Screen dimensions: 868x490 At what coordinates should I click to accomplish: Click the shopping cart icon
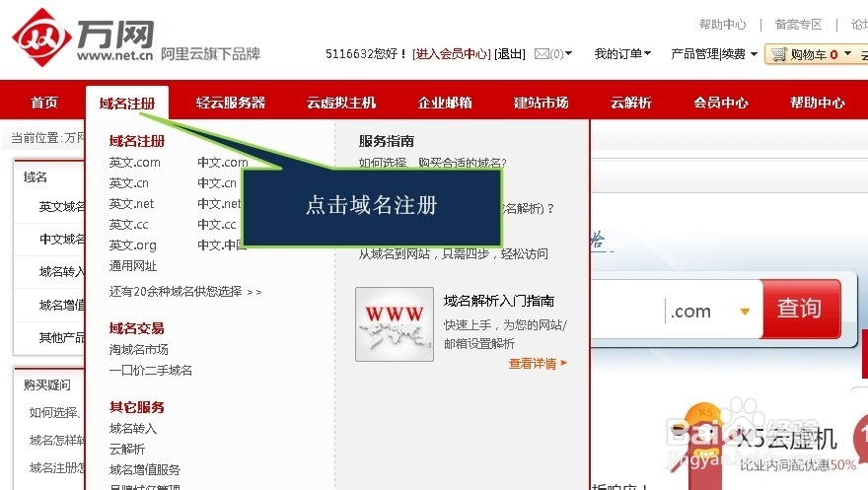pos(778,54)
